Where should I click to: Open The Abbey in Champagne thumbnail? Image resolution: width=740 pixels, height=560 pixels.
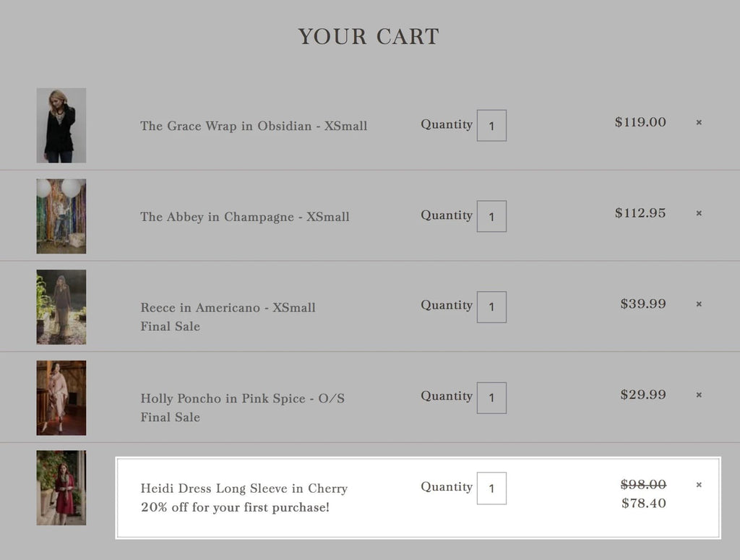(x=61, y=217)
